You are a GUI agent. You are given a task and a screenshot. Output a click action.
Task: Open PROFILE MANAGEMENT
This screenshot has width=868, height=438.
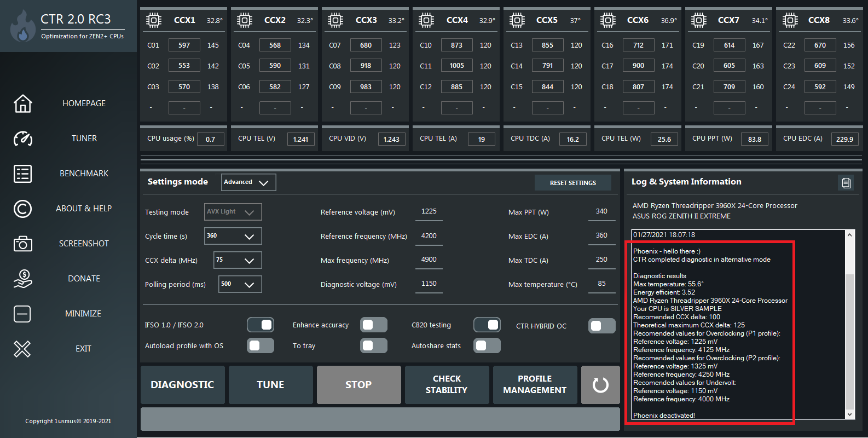(535, 385)
